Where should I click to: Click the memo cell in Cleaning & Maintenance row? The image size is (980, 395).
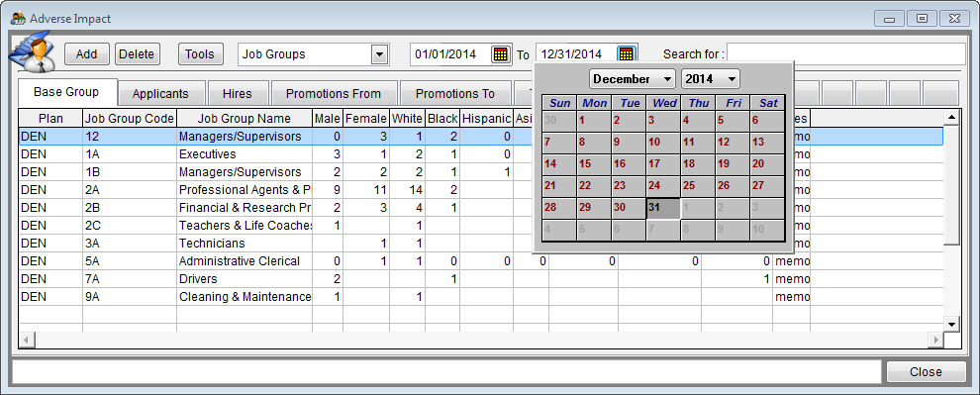tap(792, 297)
